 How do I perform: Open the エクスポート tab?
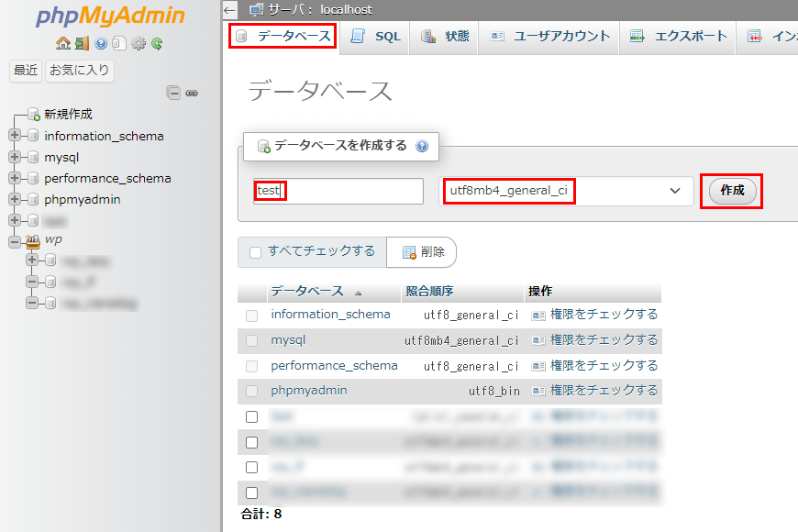pos(679,37)
